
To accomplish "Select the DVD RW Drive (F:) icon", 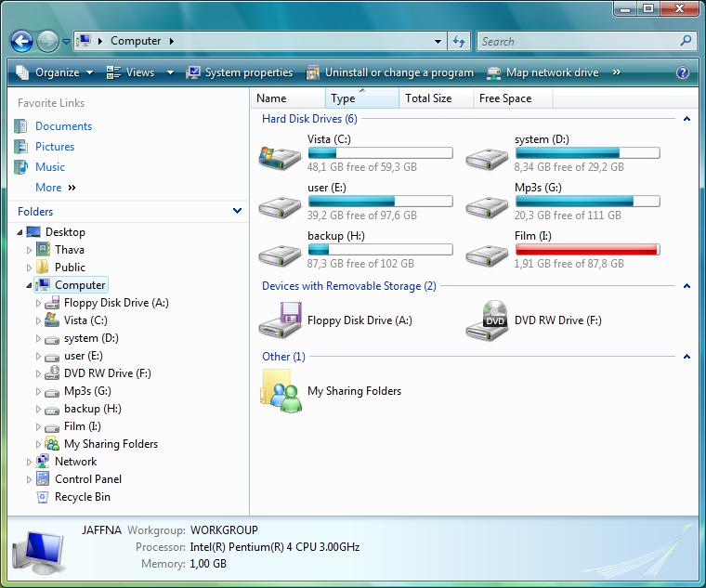I will click(488, 320).
